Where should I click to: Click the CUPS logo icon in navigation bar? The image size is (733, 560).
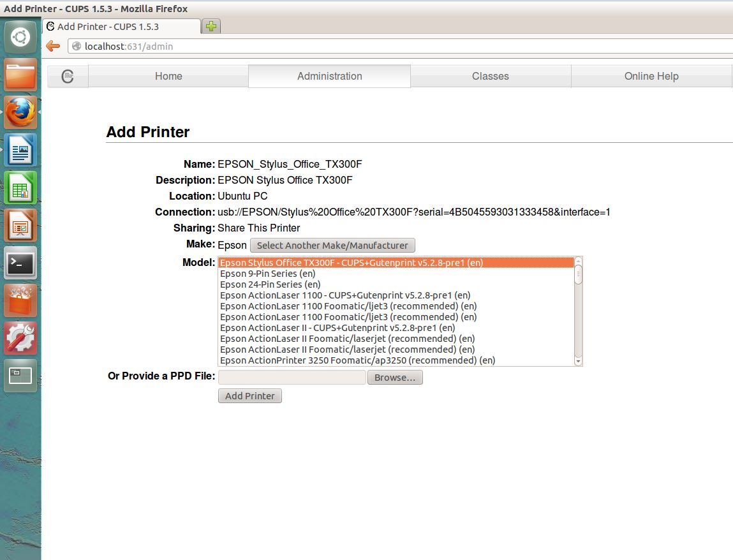(x=68, y=76)
